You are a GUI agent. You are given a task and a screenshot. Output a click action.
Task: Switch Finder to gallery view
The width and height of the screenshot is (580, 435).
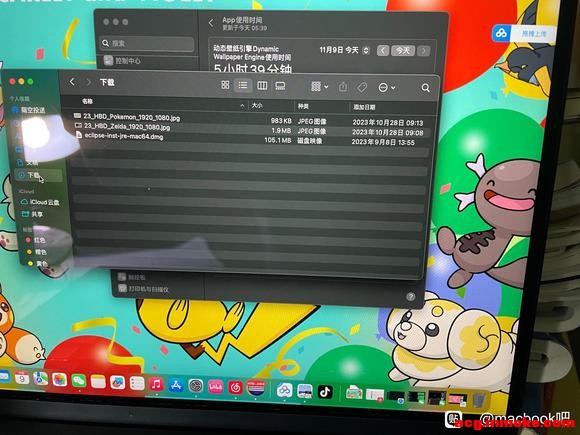point(280,86)
